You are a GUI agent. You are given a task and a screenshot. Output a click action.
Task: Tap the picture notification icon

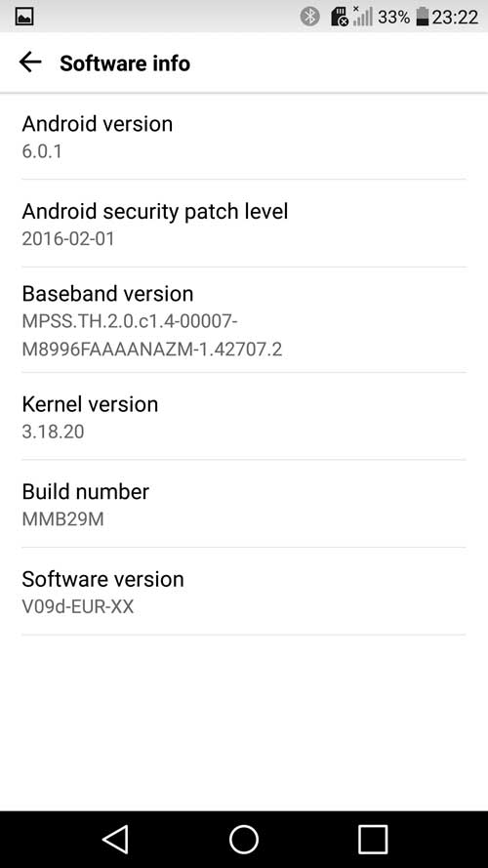[24, 17]
